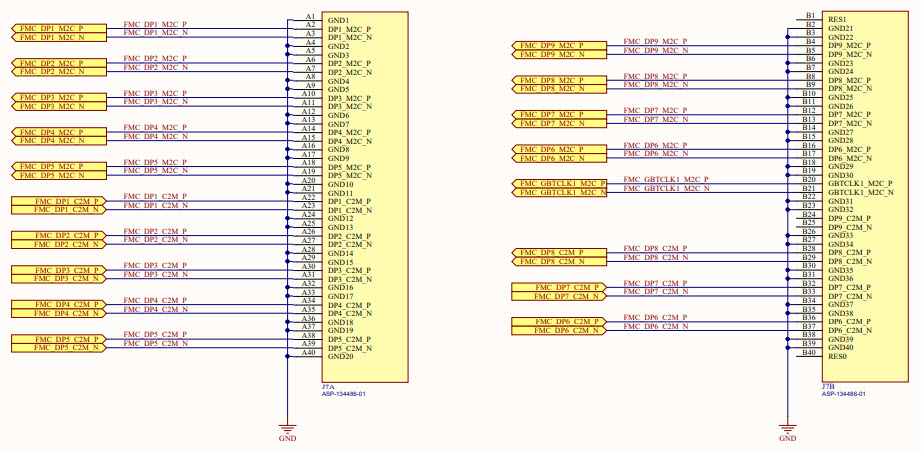Select the FMC_DP1_M2C_P yellow port symbol

tap(52, 26)
